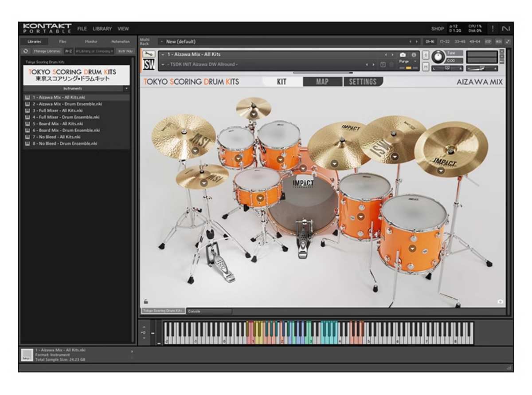Open dropdown on the snare drum
This screenshot has height=395, width=532.
point(260,198)
